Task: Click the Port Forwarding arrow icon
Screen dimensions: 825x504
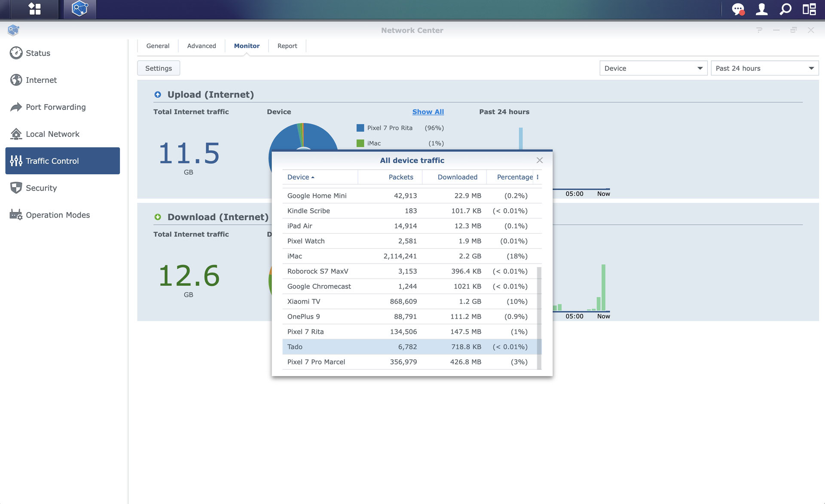Action: point(16,107)
